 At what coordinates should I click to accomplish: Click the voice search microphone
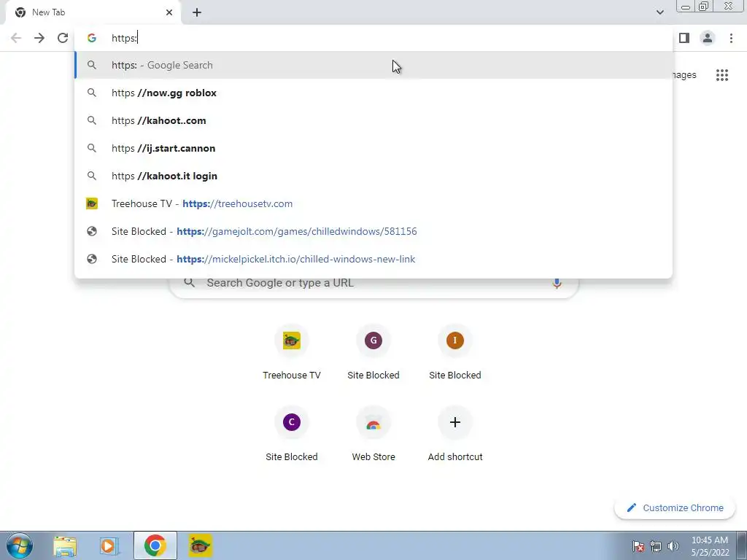pos(557,283)
